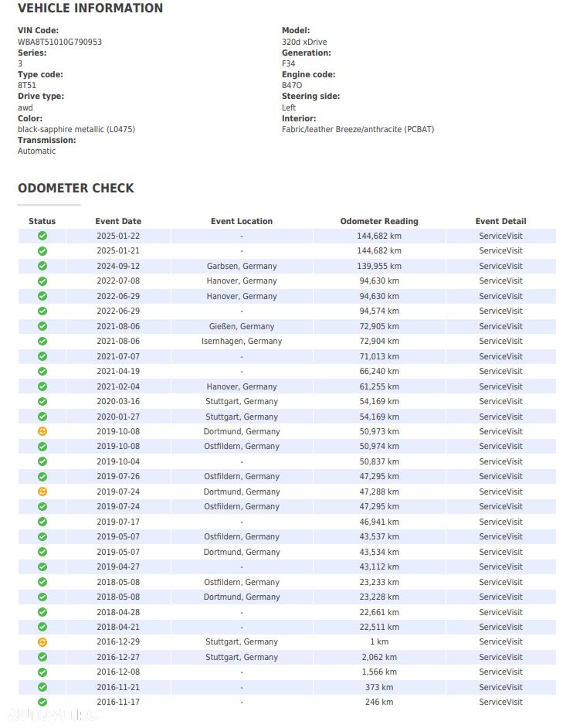Screen dimensions: 573x728
Task: Click the date cell 2022-07-08
Action: pyautogui.click(x=118, y=281)
